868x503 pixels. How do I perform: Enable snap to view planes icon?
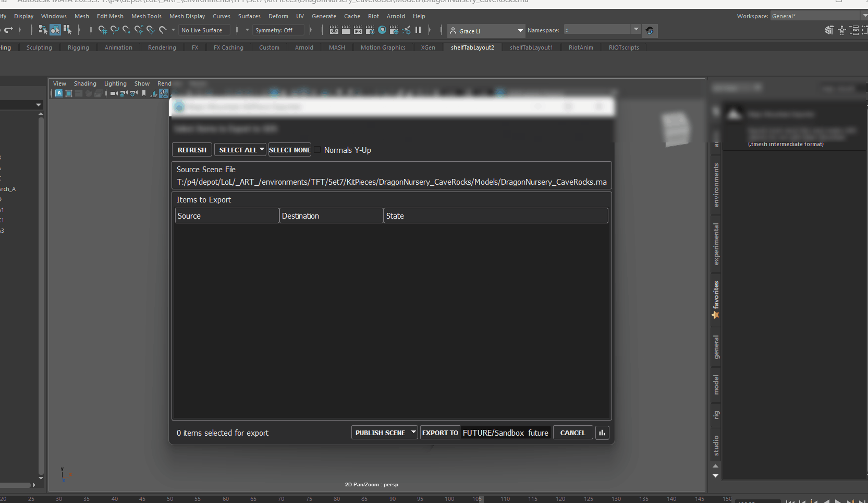(151, 30)
